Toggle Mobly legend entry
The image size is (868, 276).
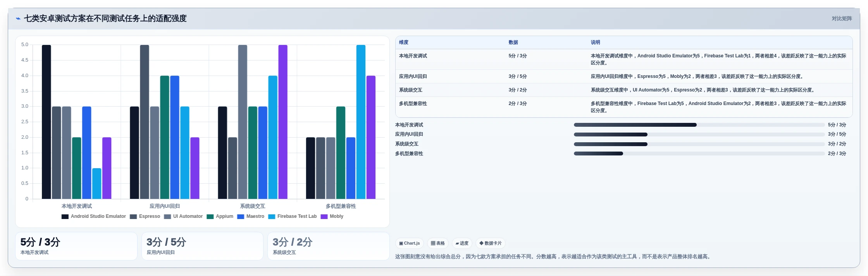click(x=332, y=216)
